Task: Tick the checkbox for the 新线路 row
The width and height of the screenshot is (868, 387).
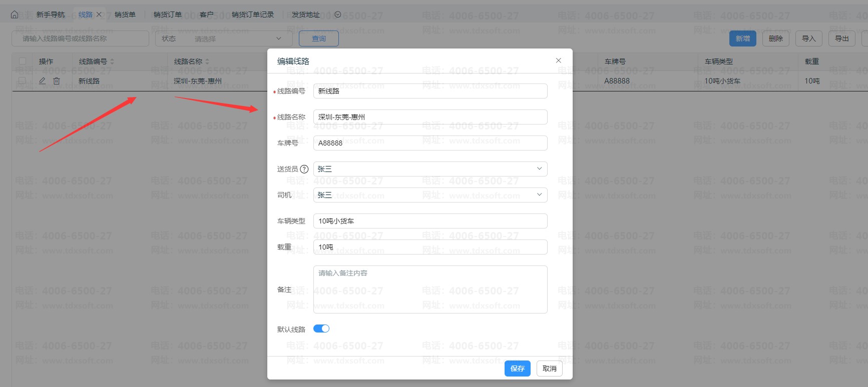Action: click(x=23, y=80)
